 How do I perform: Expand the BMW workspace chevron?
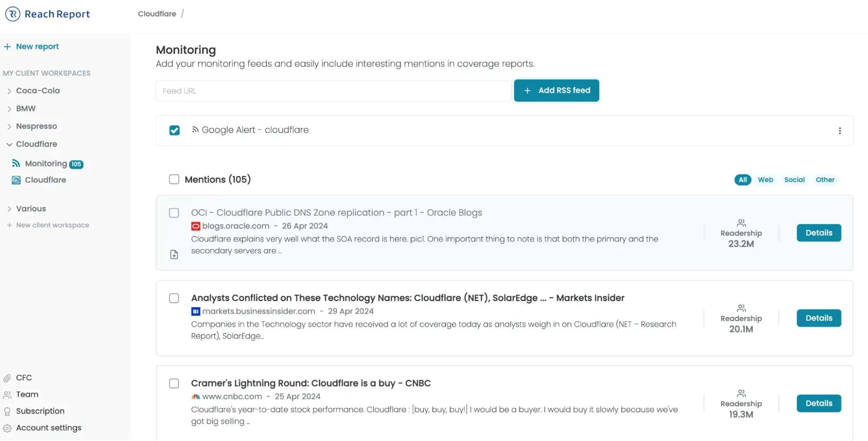point(9,109)
